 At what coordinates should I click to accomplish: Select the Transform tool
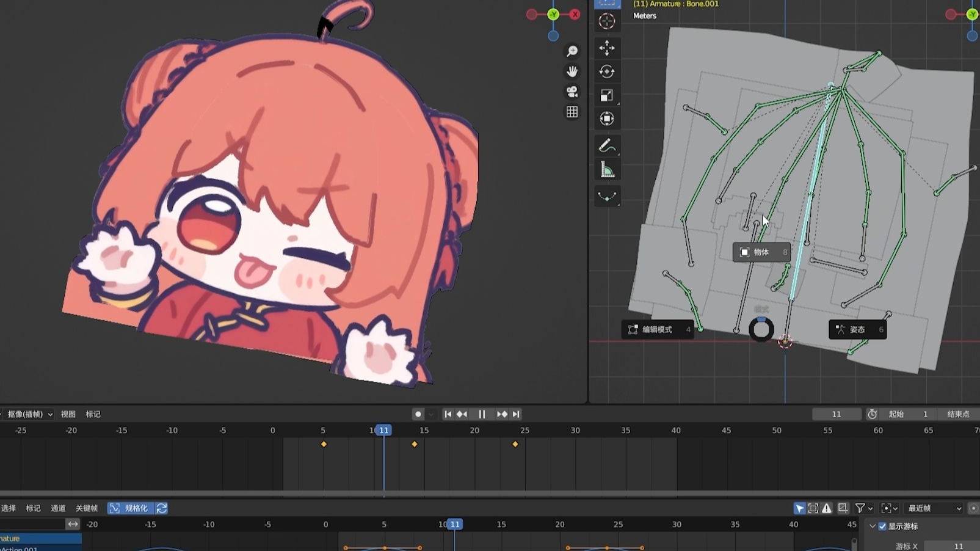[607, 119]
